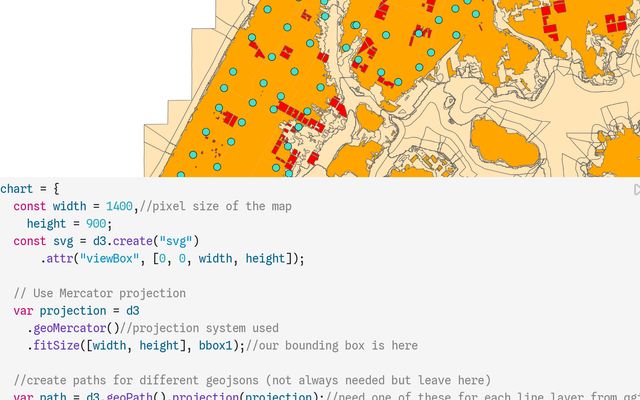
Task: Run the chart cell with play icon
Action: 637,190
